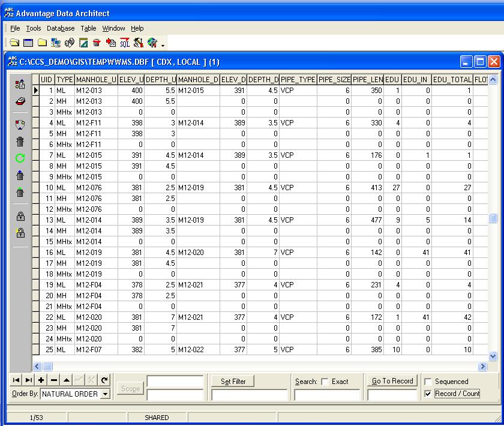Uncheck the Record / Count checkbox
The image size is (504, 426).
tap(428, 394)
